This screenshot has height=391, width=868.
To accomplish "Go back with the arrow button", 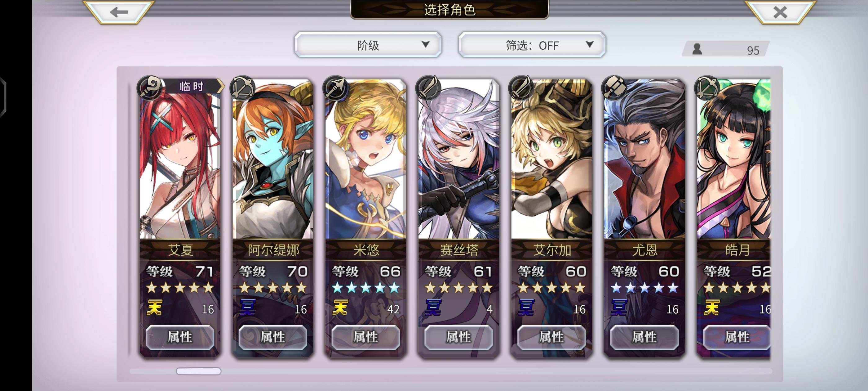I will (119, 12).
